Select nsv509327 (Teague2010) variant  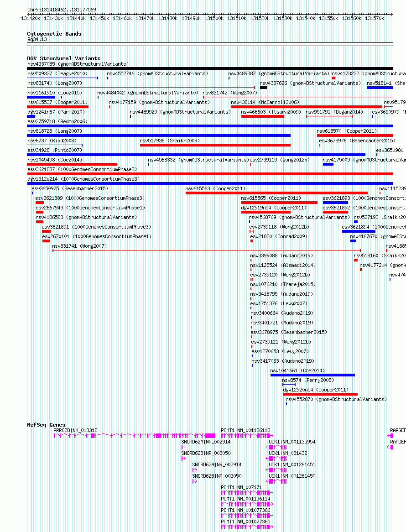57,73
